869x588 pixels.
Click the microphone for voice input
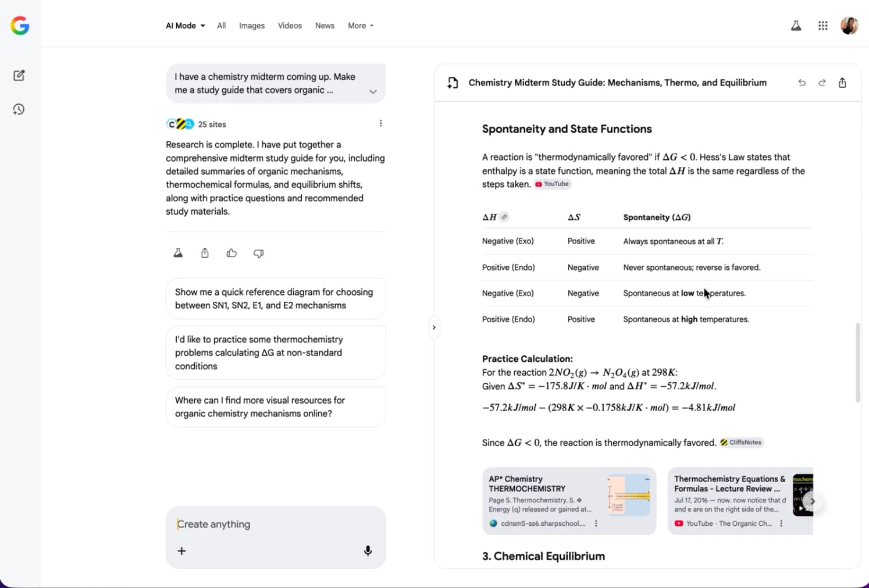click(368, 551)
